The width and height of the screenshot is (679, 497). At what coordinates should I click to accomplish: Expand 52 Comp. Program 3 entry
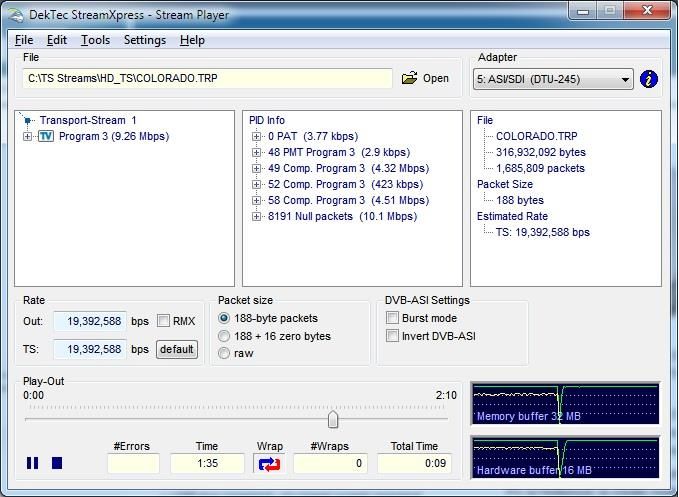(256, 184)
